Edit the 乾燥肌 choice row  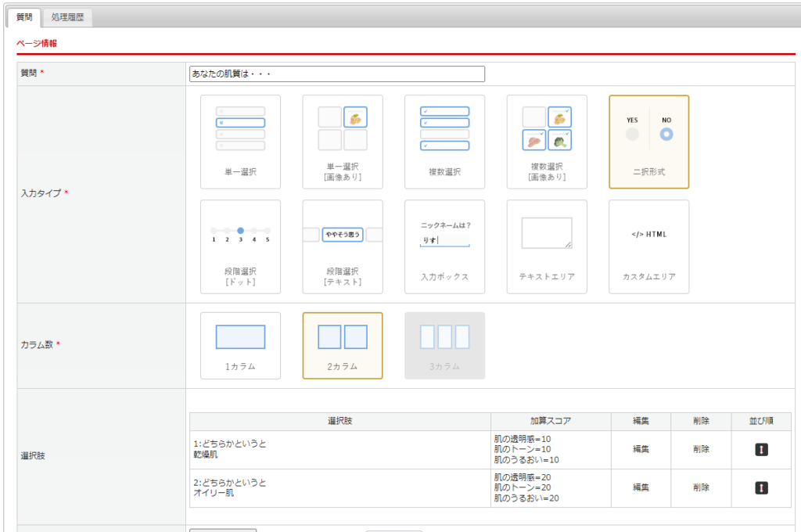click(641, 449)
